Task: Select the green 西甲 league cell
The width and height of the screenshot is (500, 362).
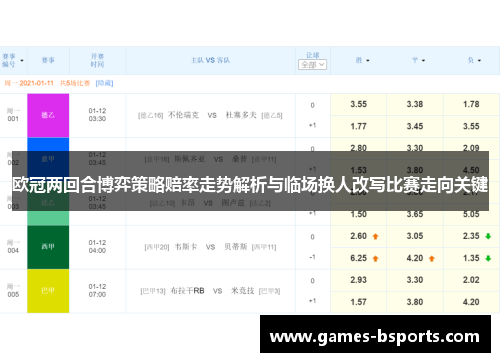Action: click(48, 247)
